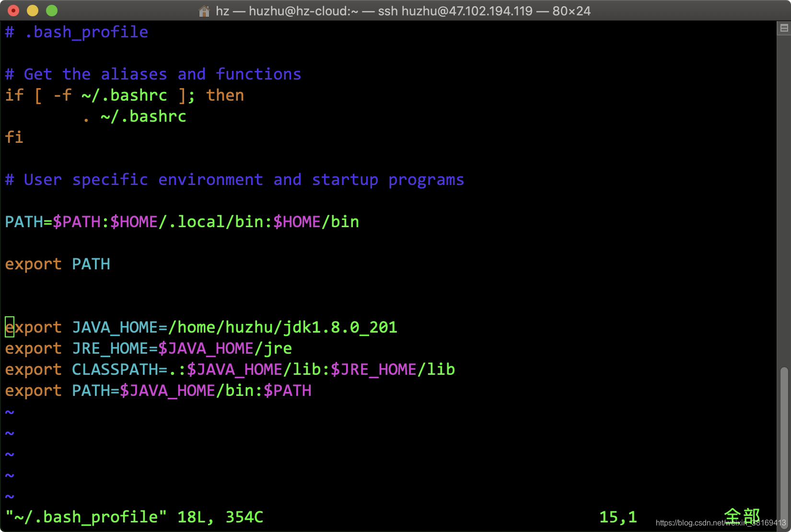
Task: Click the cursor position indicator '15,1'
Action: tap(618, 517)
